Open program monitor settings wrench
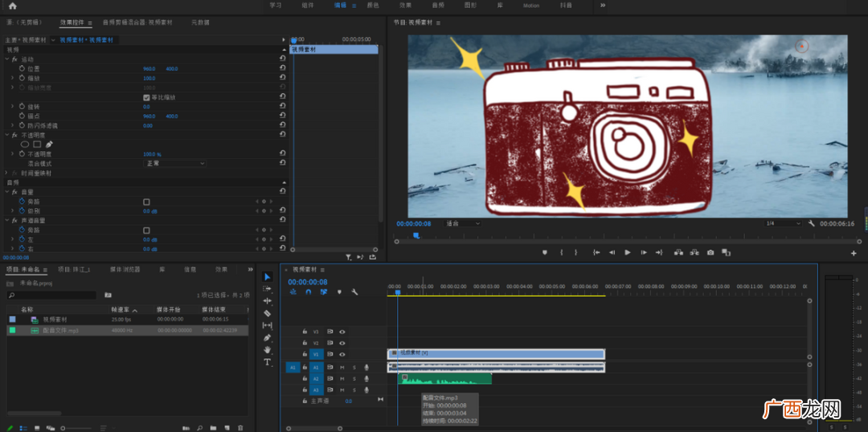 (811, 223)
